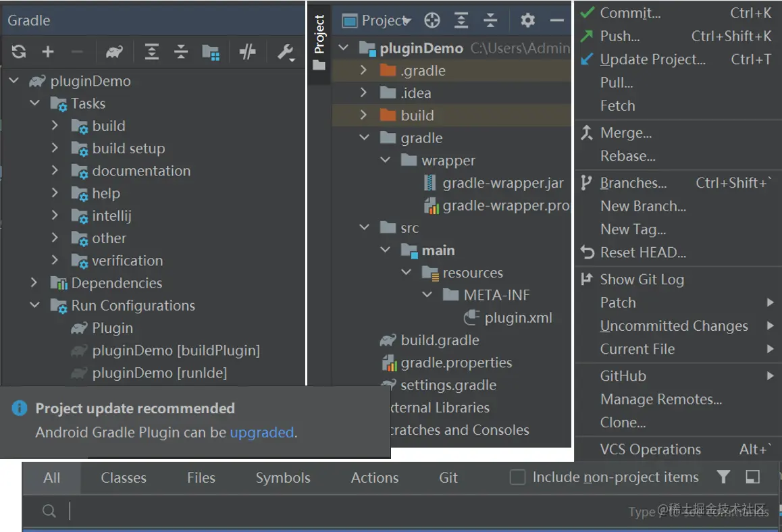Click the open in tool window icon
Viewport: 782px width, 532px height.
tap(752, 477)
